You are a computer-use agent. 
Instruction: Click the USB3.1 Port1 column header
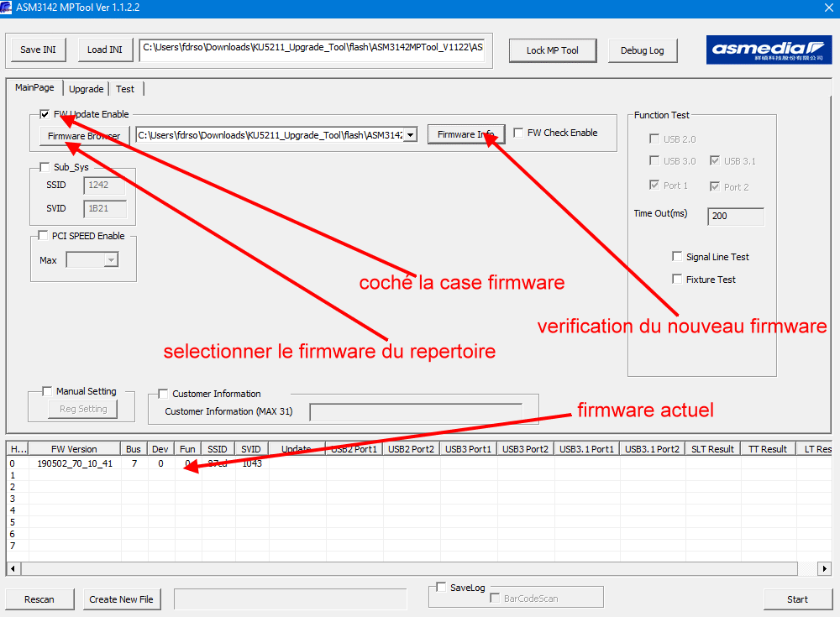(586, 449)
